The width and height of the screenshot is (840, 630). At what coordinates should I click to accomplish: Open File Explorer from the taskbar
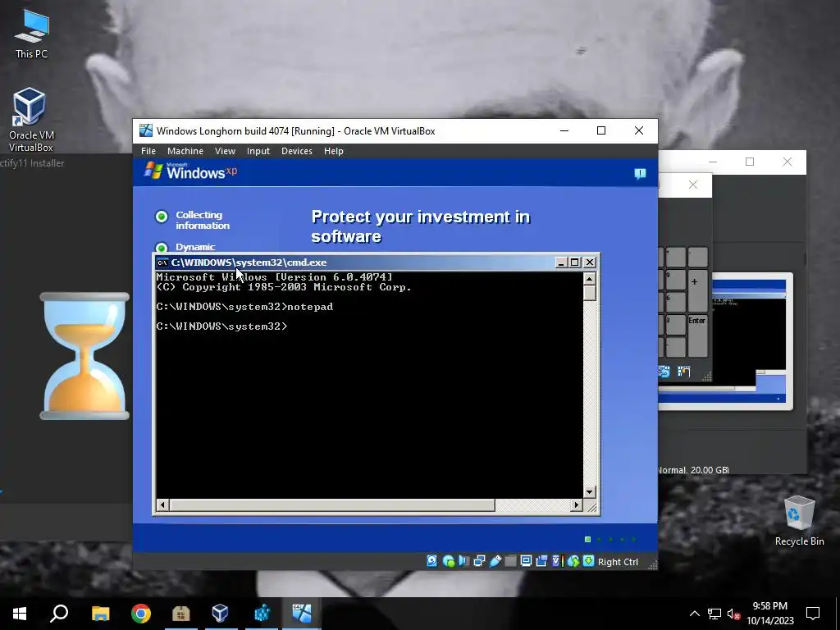coord(100,614)
